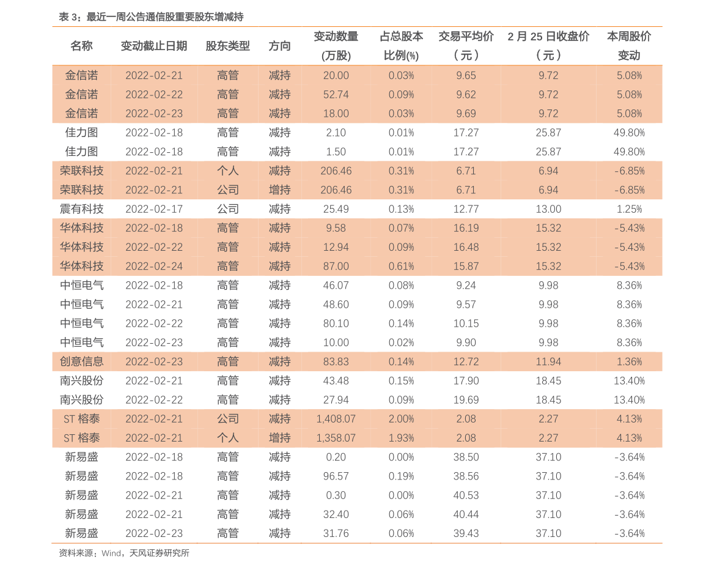Screen dimensions: 728x570
Task: Select the 交易平均价（元）column header
Action: tap(466, 46)
